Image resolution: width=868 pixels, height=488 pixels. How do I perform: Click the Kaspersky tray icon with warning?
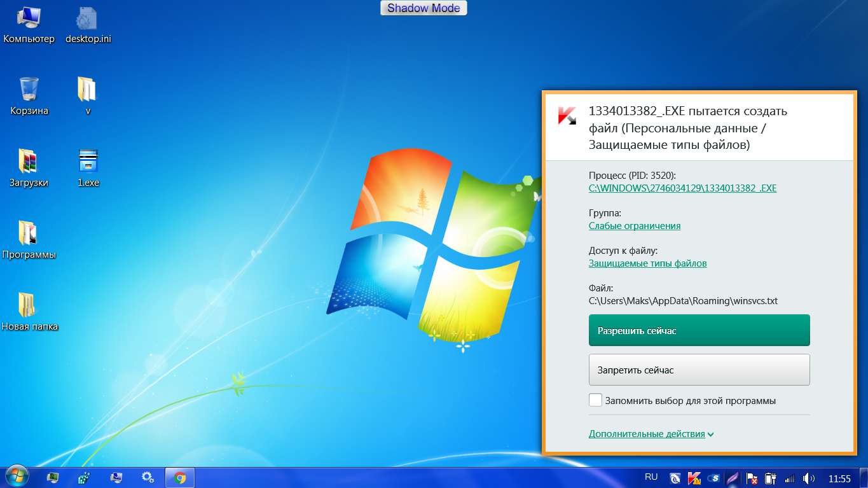[694, 478]
